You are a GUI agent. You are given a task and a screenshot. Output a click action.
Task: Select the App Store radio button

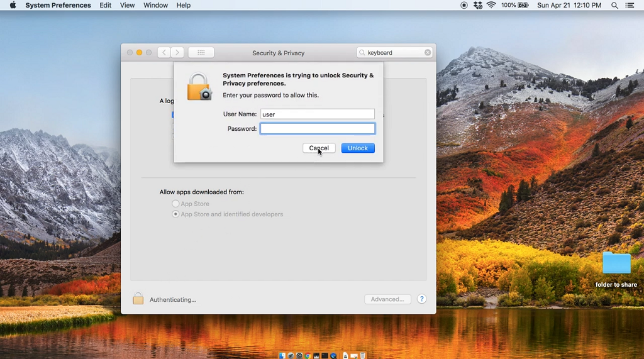click(175, 204)
